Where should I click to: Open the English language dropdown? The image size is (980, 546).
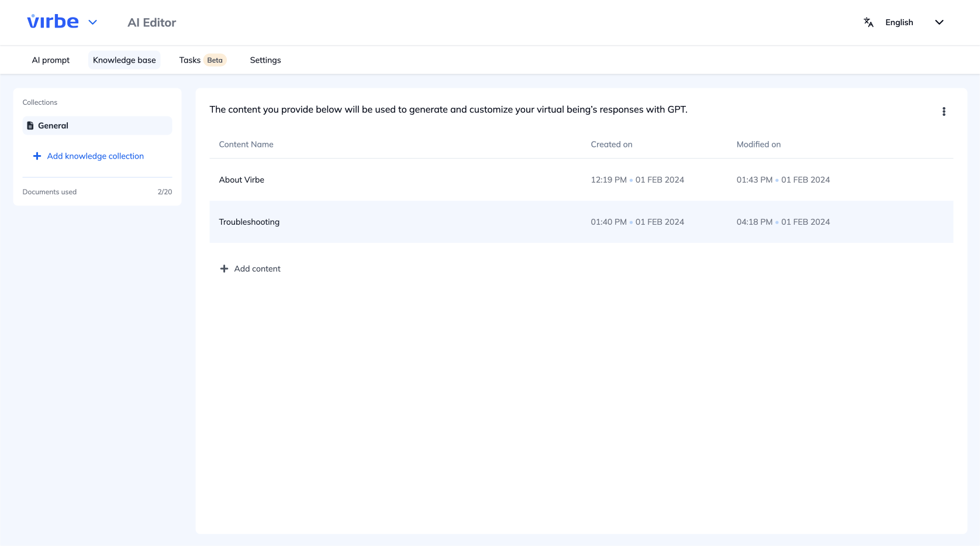[899, 22]
